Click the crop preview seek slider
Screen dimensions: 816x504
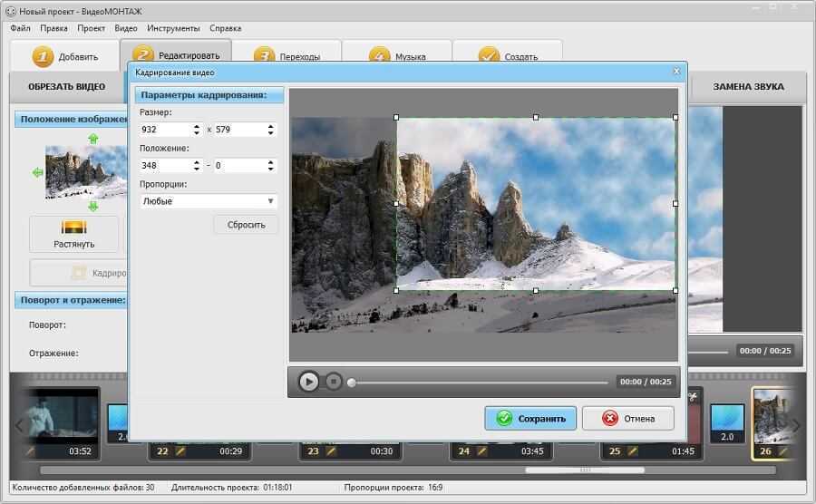coord(479,383)
